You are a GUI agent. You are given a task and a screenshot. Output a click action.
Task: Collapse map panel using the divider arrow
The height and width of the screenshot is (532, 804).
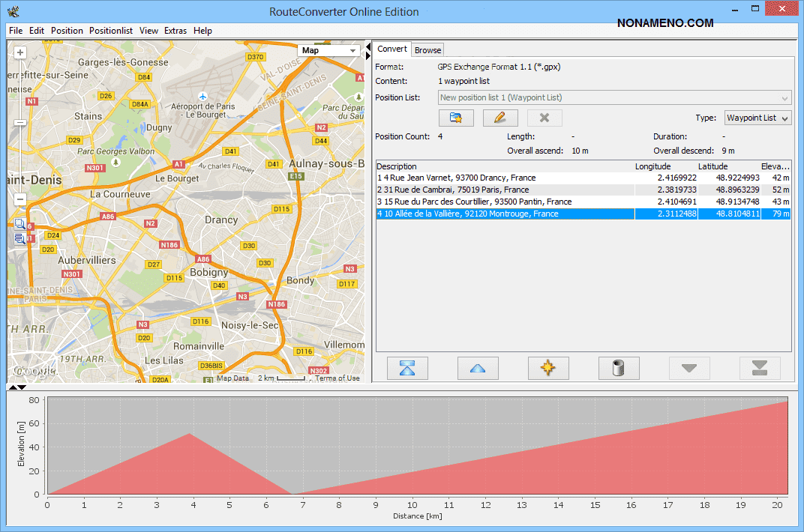pyautogui.click(x=368, y=47)
